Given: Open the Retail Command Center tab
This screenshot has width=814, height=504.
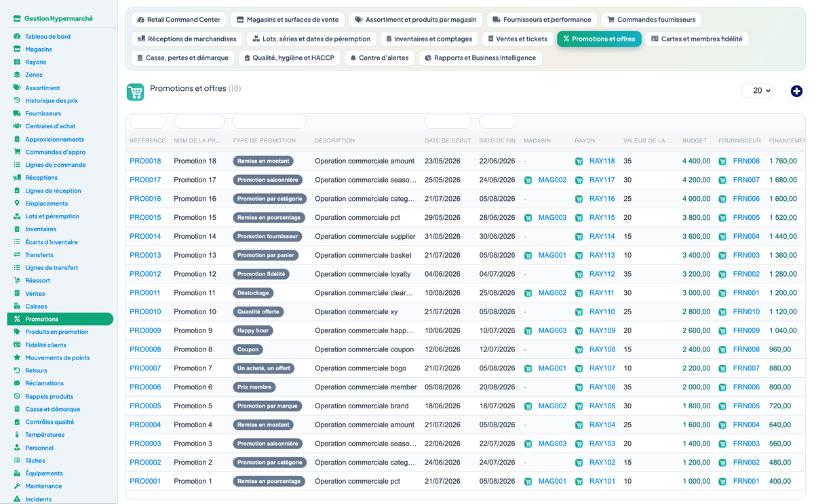Looking at the screenshot, I should pos(178,20).
